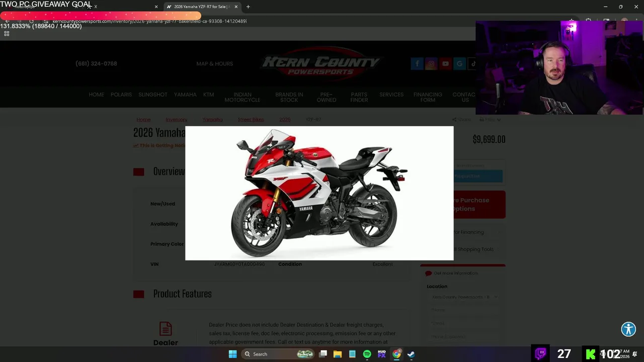The height and width of the screenshot is (362, 644).
Task: Open the Print dropdown
Action: tap(490, 120)
